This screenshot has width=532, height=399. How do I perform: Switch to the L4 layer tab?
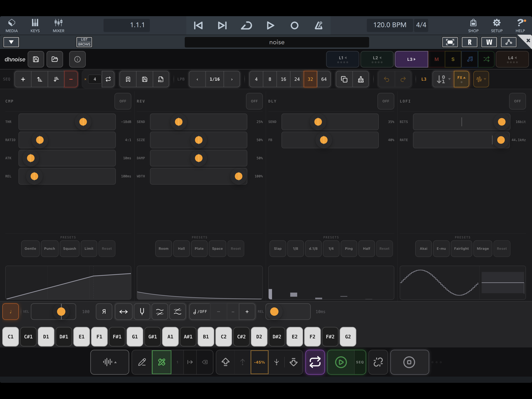[512, 59]
